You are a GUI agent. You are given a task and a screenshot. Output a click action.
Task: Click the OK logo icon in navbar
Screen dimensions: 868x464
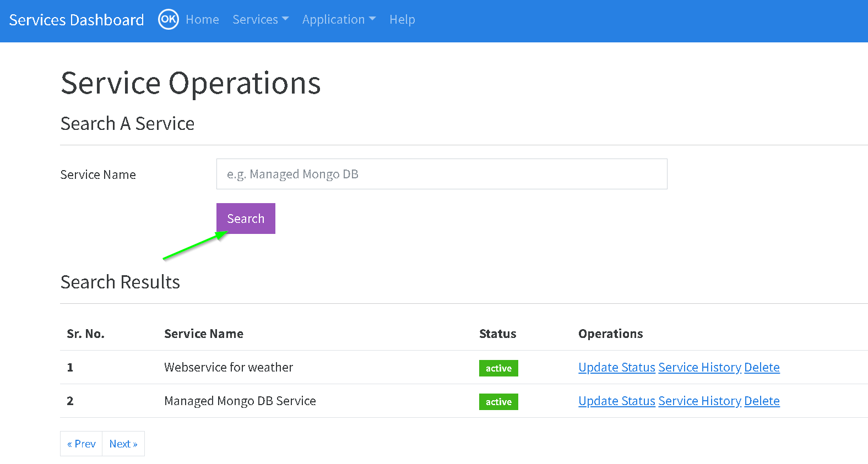(x=168, y=19)
